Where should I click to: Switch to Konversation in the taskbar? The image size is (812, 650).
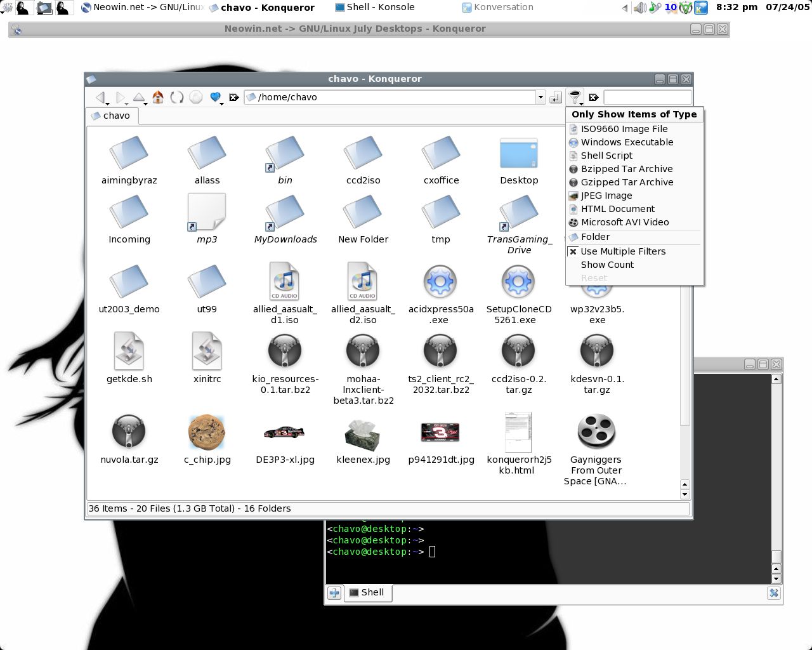click(x=497, y=8)
